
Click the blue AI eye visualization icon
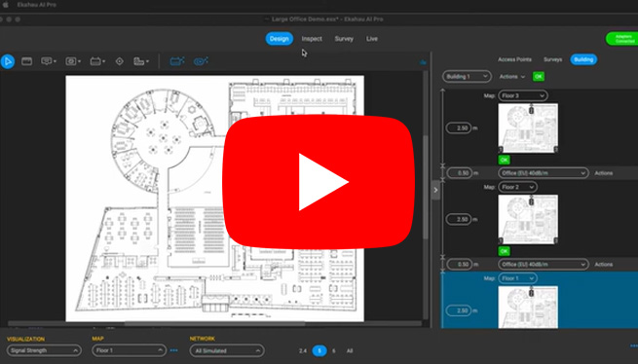point(201,61)
